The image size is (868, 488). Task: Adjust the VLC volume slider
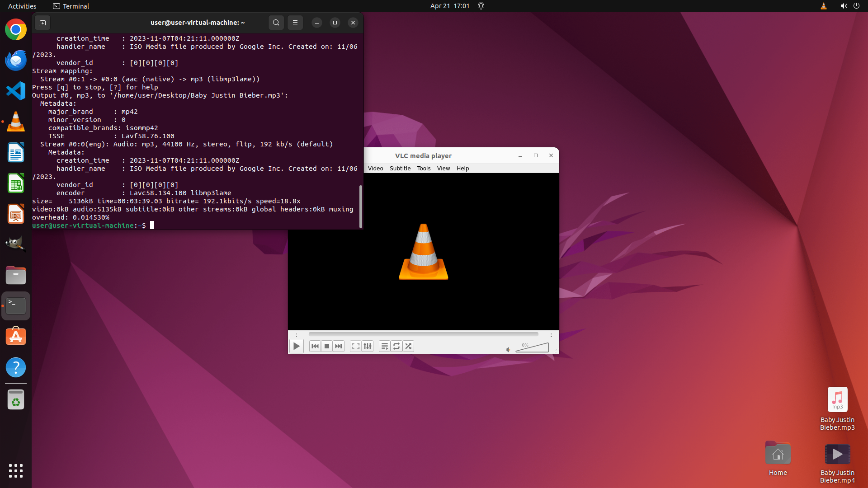(x=533, y=347)
